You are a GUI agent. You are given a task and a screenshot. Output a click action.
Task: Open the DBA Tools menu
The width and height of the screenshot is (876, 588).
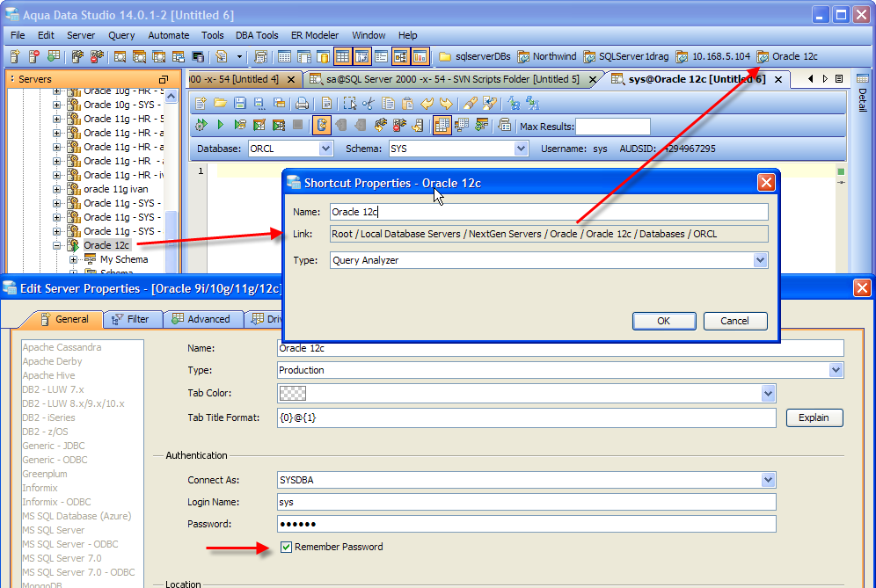[x=257, y=35]
